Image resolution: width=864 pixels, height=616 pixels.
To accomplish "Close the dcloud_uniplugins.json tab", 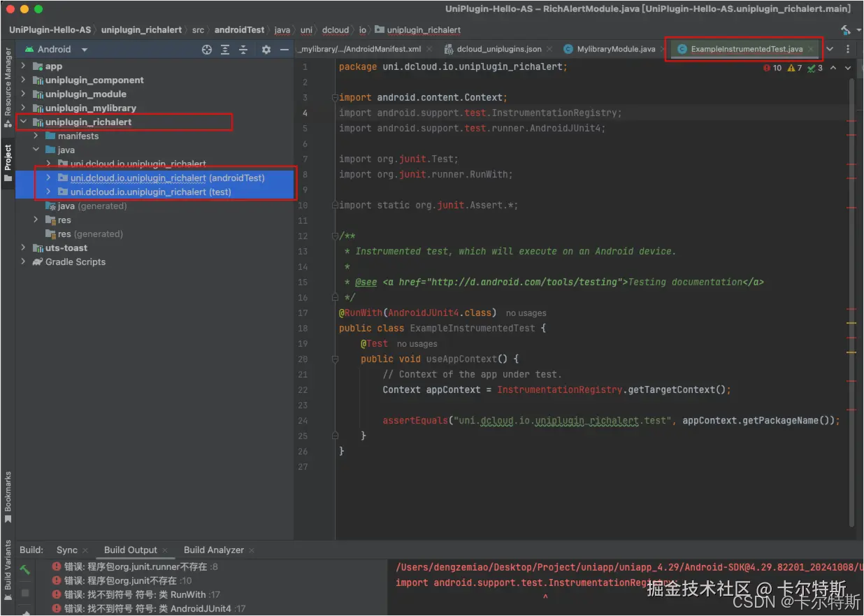I will (x=549, y=49).
